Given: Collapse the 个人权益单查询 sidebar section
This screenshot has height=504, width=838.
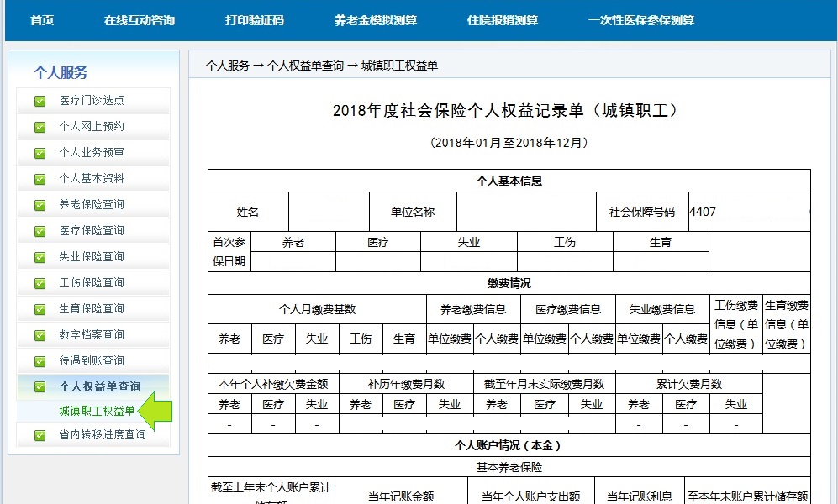Looking at the screenshot, I should pos(99,387).
